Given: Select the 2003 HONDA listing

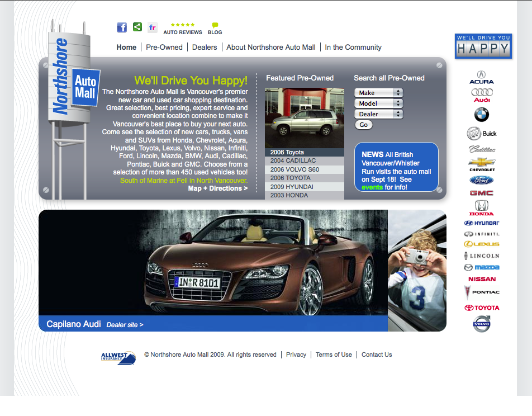Looking at the screenshot, I should coord(305,195).
